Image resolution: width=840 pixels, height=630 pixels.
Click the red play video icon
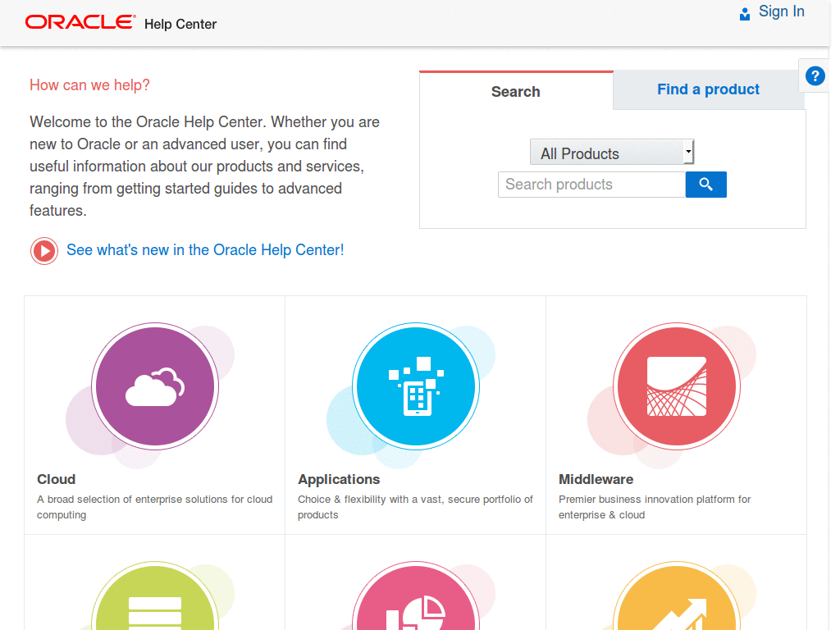coord(44,251)
